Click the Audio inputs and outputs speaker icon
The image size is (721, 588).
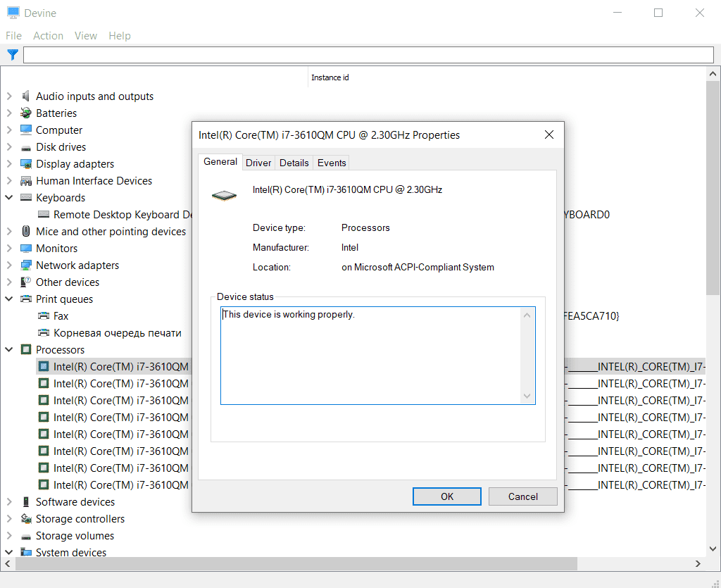point(26,96)
